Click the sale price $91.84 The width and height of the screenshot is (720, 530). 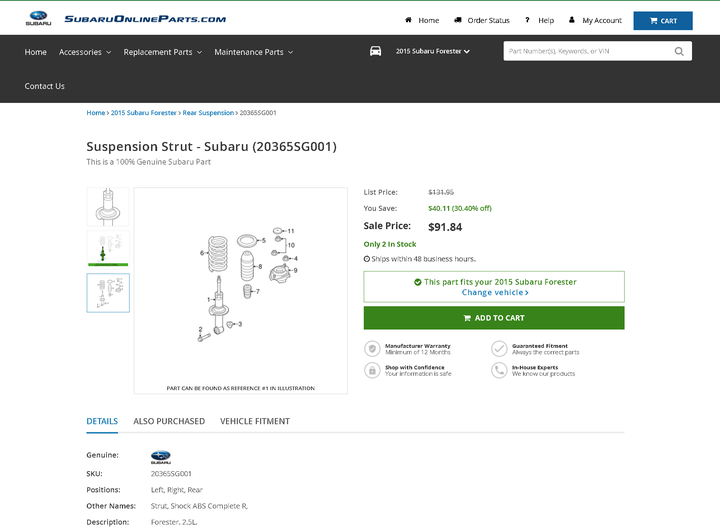pyautogui.click(x=445, y=227)
